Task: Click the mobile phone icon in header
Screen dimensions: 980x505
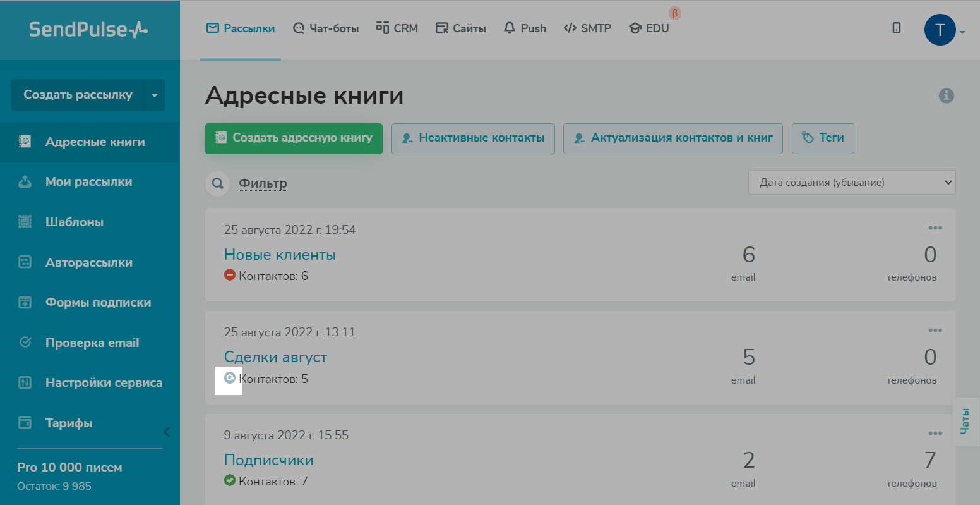Action: (x=896, y=28)
